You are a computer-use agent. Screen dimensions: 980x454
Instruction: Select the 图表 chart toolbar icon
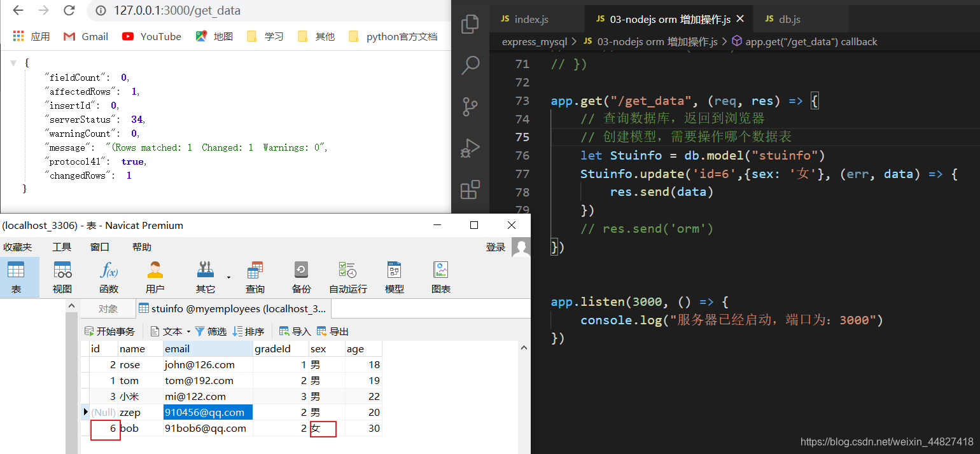(x=441, y=277)
